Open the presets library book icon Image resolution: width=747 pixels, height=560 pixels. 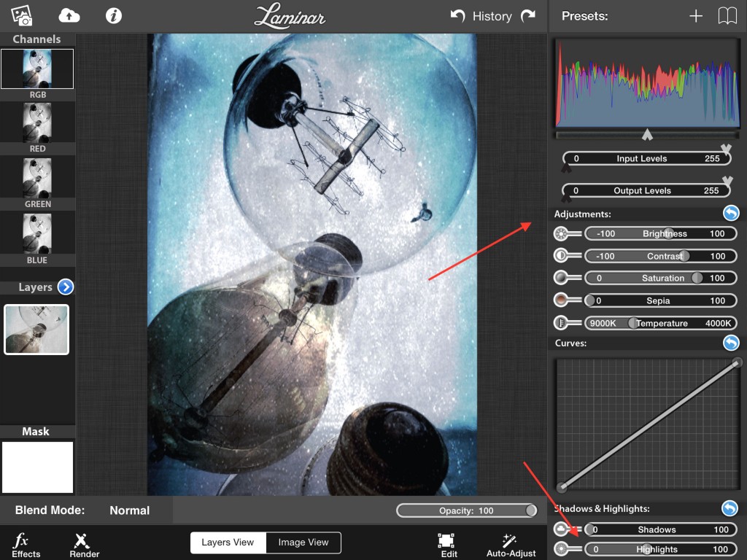727,16
